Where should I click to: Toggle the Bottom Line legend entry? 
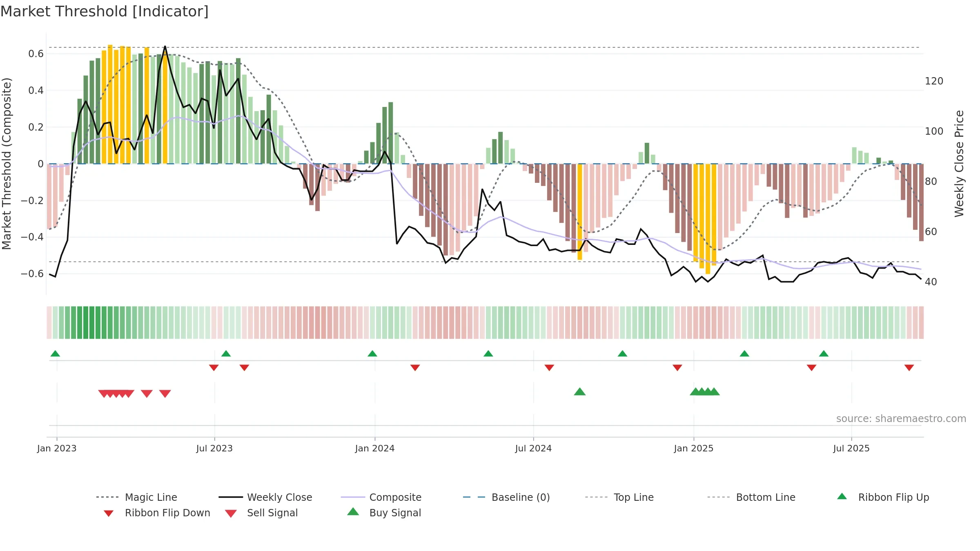pos(751,497)
